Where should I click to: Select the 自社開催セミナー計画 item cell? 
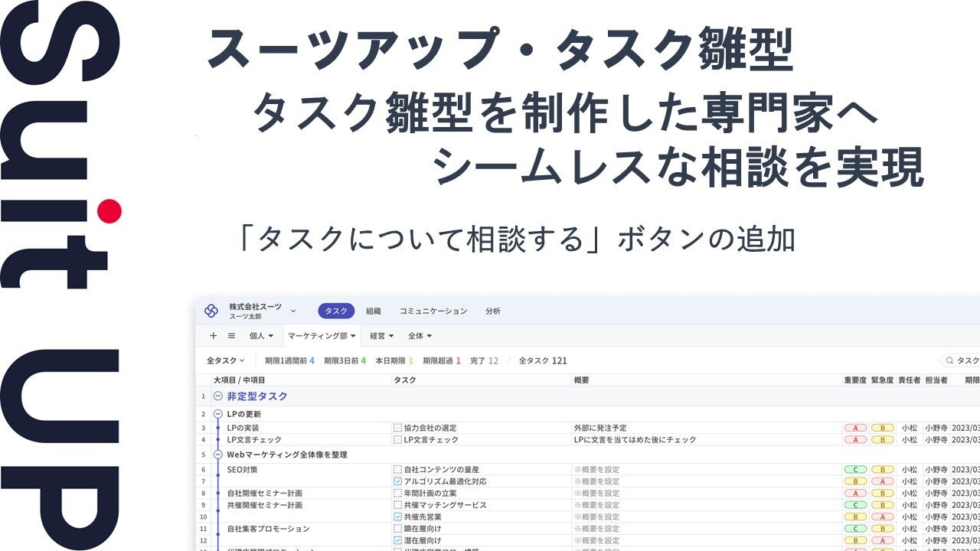[264, 494]
